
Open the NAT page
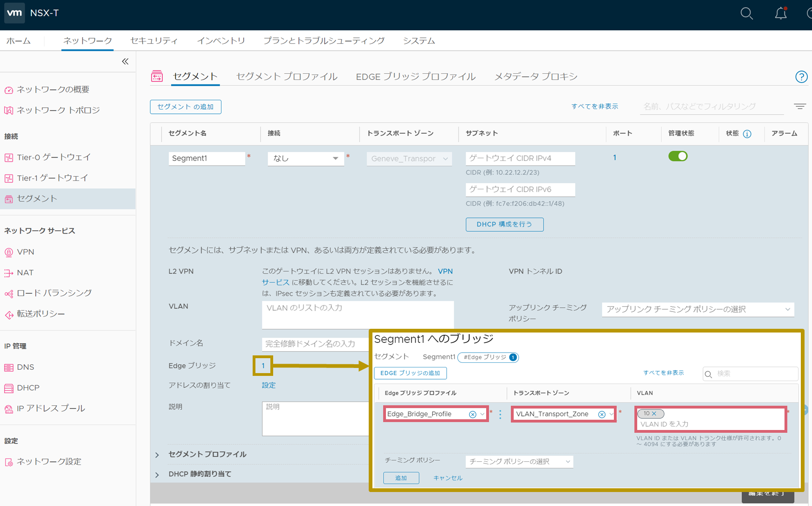[x=25, y=272]
